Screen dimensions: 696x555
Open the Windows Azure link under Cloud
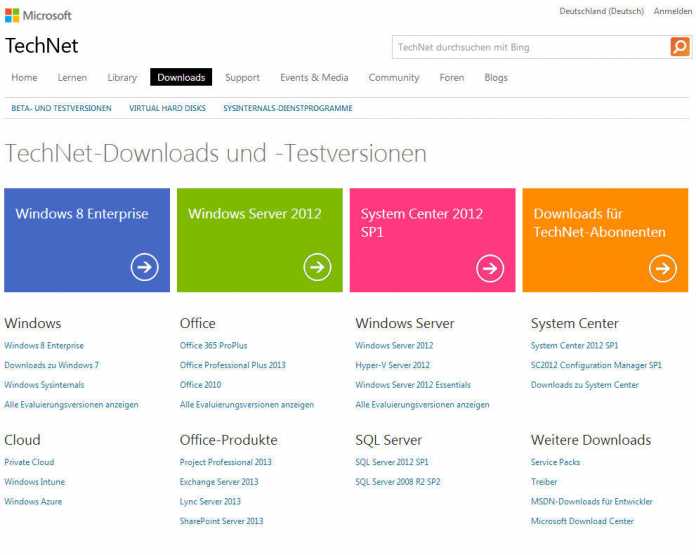pos(33,501)
